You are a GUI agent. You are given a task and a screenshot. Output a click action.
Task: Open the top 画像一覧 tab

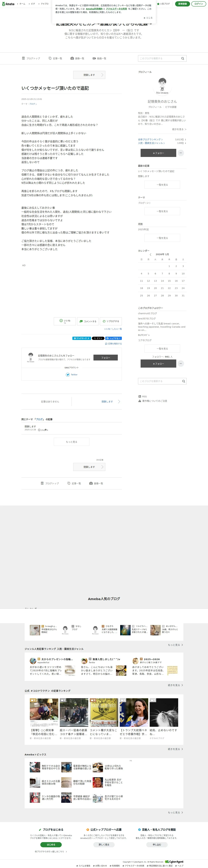tap(77, 58)
